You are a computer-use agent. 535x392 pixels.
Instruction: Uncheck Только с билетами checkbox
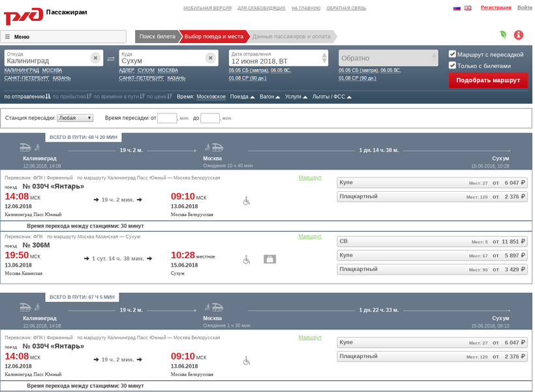click(453, 65)
